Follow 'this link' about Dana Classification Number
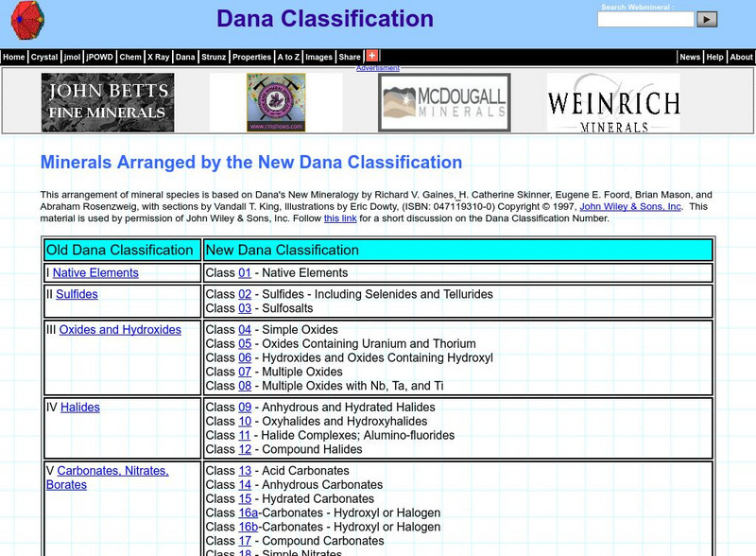This screenshot has height=556, width=756. (340, 218)
